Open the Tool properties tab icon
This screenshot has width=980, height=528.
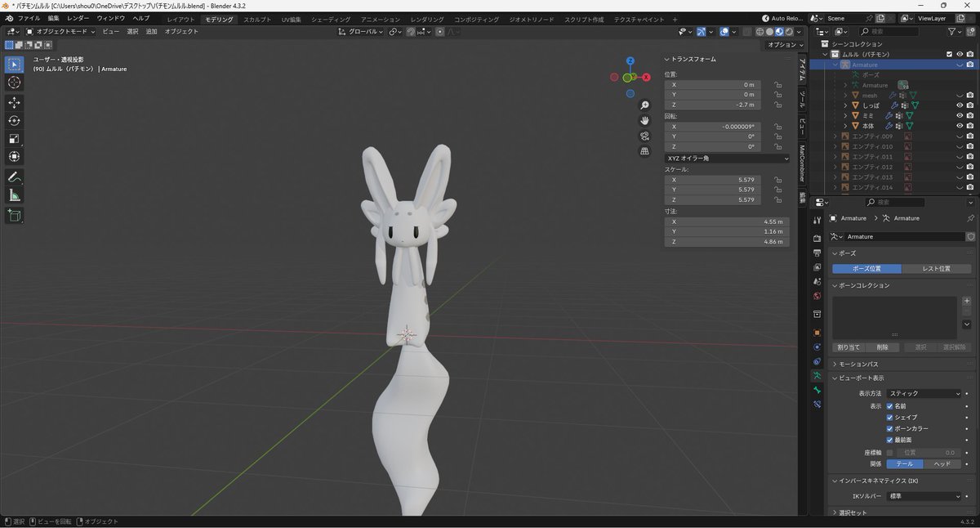(817, 220)
